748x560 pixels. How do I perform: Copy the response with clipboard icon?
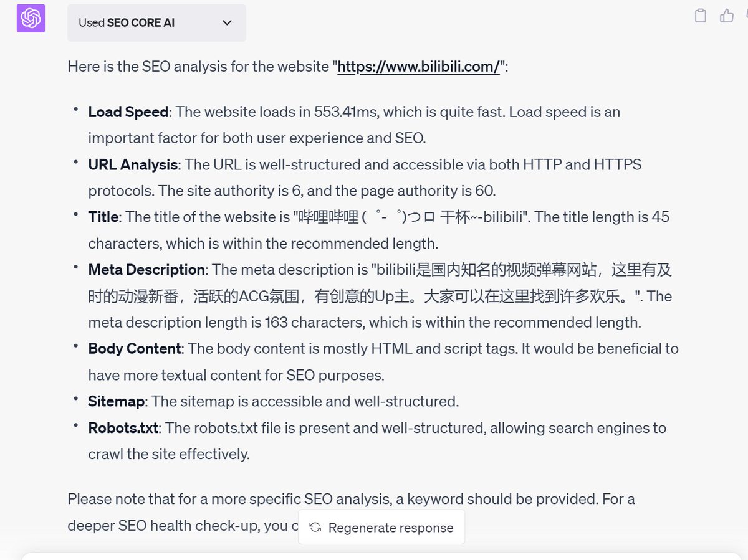pos(701,16)
